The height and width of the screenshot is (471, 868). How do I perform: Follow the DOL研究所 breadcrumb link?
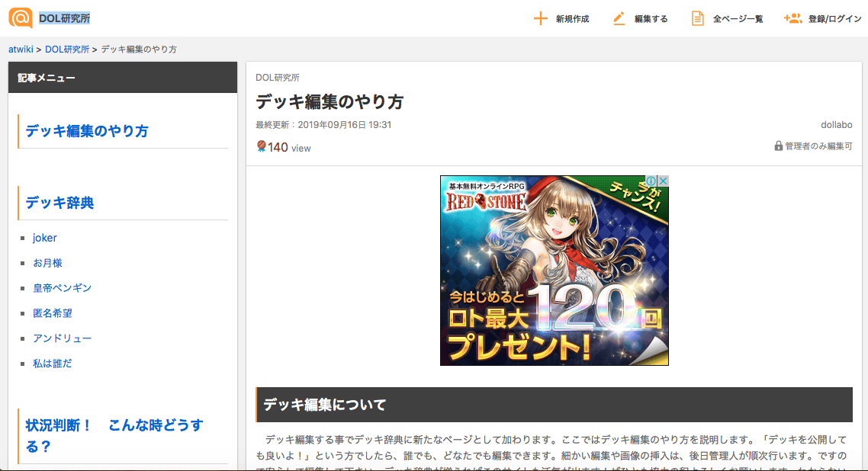pyautogui.click(x=67, y=50)
